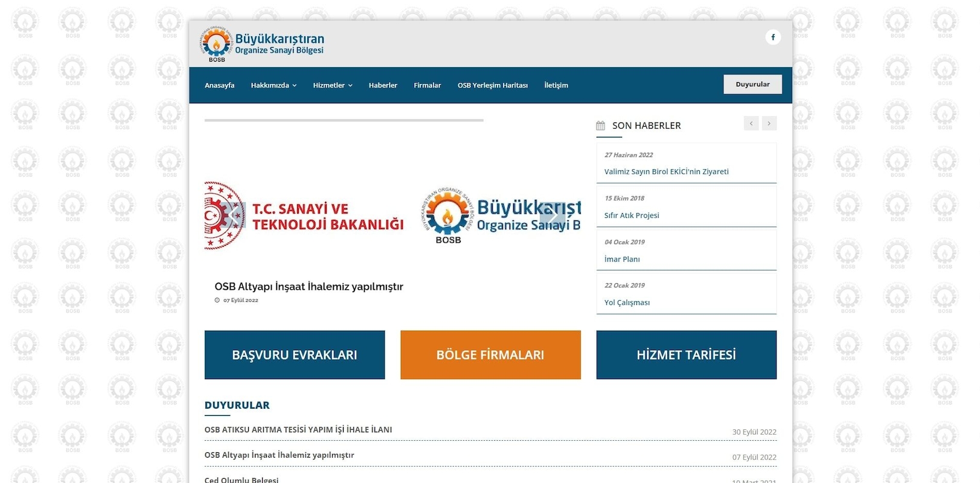The height and width of the screenshot is (483, 980).
Task: Click the slider date 07 Eylül 2022
Action: click(241, 300)
